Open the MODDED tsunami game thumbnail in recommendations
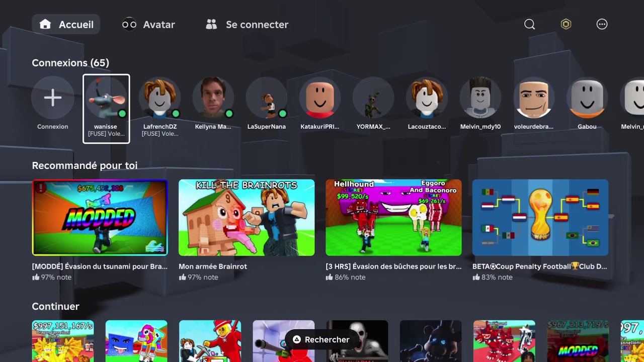Screen dimensions: 644x362 click(100, 218)
